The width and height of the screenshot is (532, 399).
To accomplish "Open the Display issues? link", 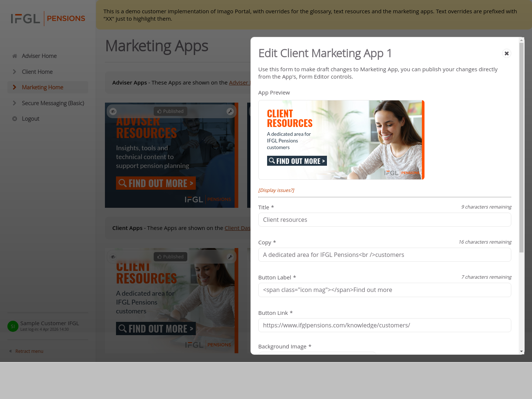I will (276, 190).
